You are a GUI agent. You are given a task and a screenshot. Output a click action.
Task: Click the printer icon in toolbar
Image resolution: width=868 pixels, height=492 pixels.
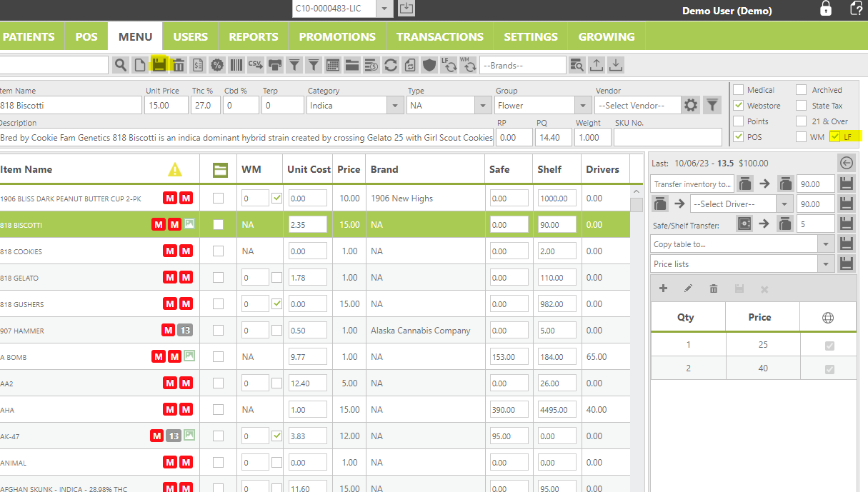275,65
